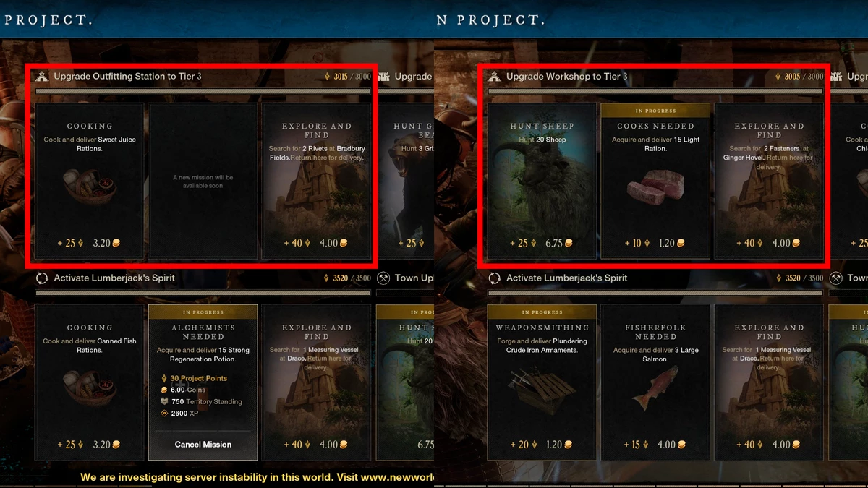This screenshot has width=868, height=488.
Task: Open the Fisherfolk Needed mission card
Action: click(655, 382)
